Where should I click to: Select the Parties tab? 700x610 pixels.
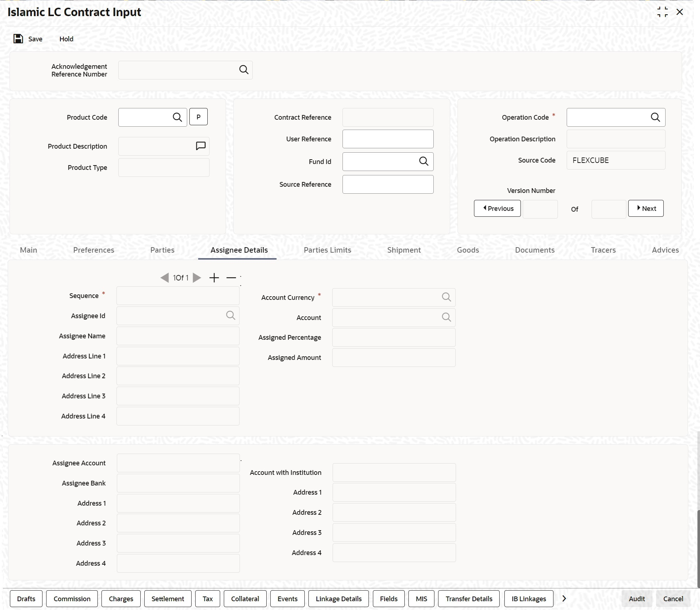pos(162,250)
